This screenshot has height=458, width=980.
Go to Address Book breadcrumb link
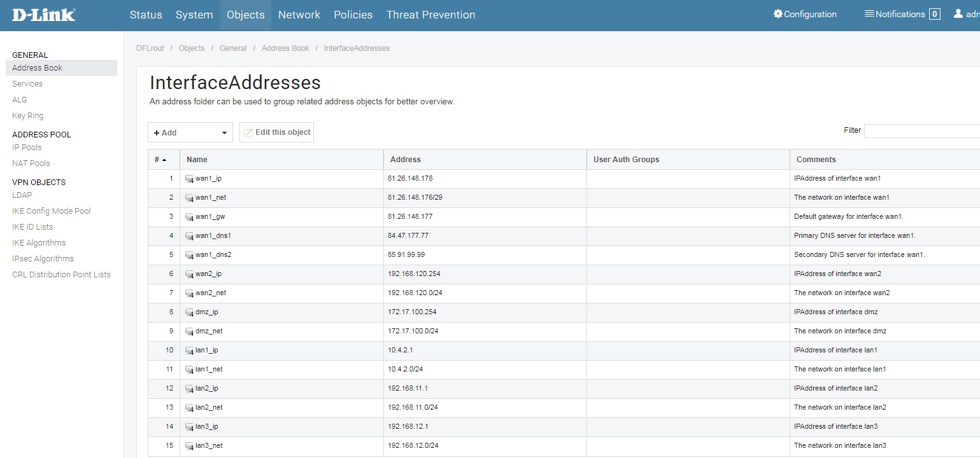pos(285,48)
